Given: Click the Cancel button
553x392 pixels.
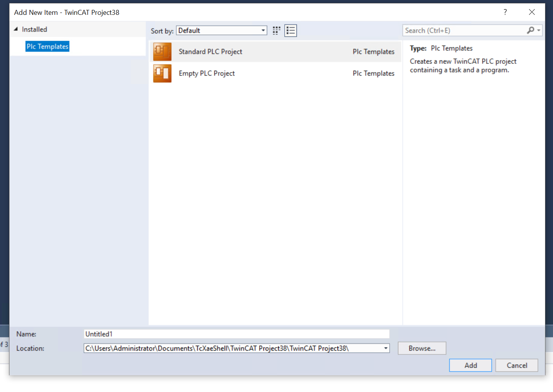Looking at the screenshot, I should [517, 365].
